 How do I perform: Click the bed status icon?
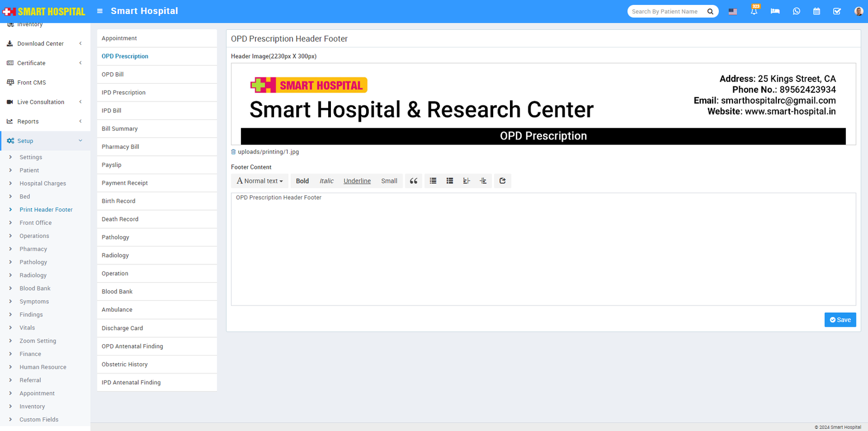point(775,11)
